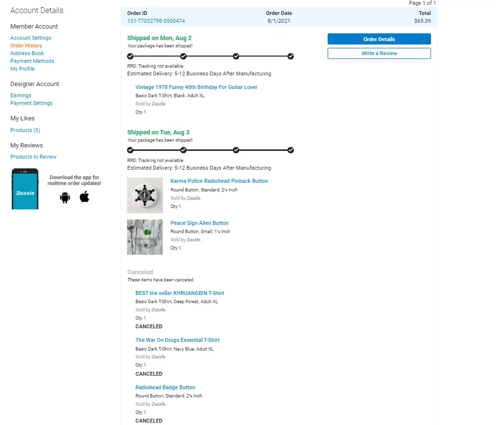
Task: Open Payment Methods in Member Account
Action: [x=32, y=61]
